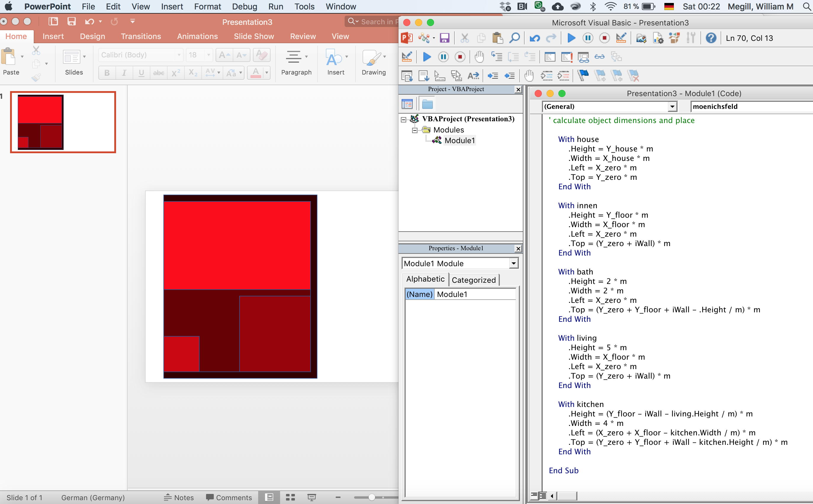Toggle Folders view in Project pane
Image resolution: width=813 pixels, height=504 pixels.
pyautogui.click(x=427, y=104)
